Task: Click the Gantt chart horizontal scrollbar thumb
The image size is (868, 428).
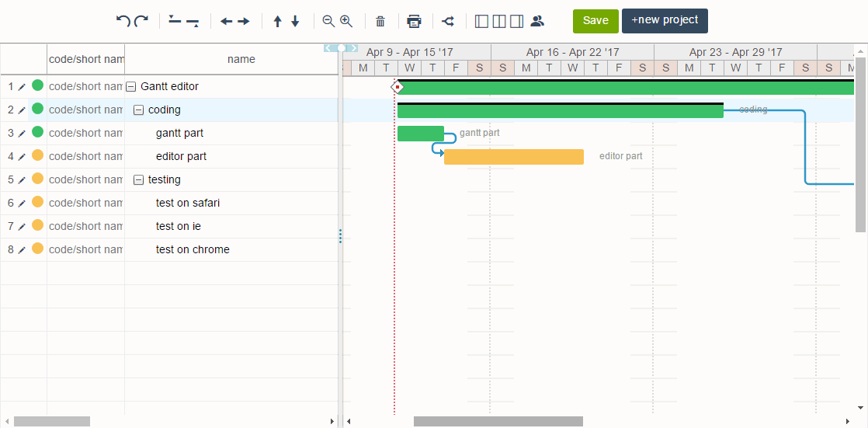Action: tap(498, 421)
